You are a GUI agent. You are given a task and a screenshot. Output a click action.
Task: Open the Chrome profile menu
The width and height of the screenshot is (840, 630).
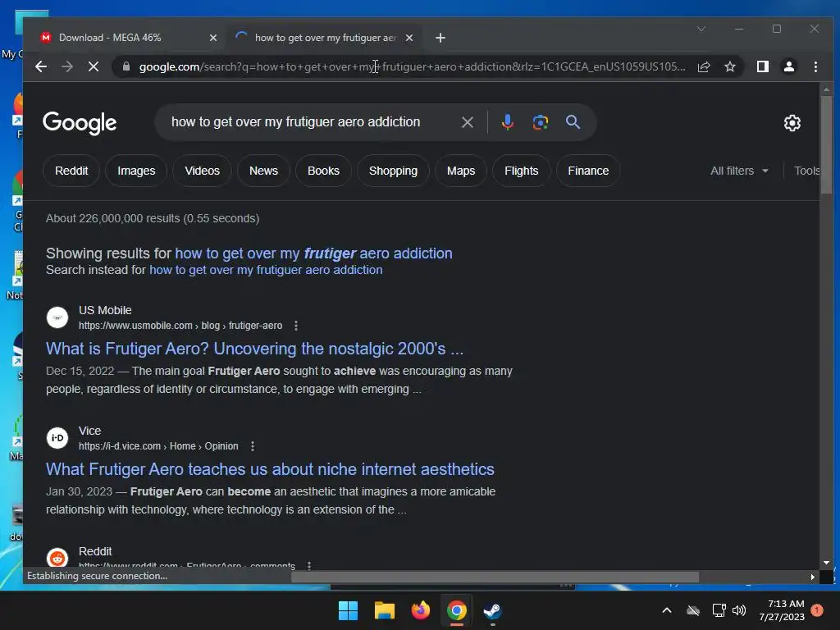click(x=788, y=66)
